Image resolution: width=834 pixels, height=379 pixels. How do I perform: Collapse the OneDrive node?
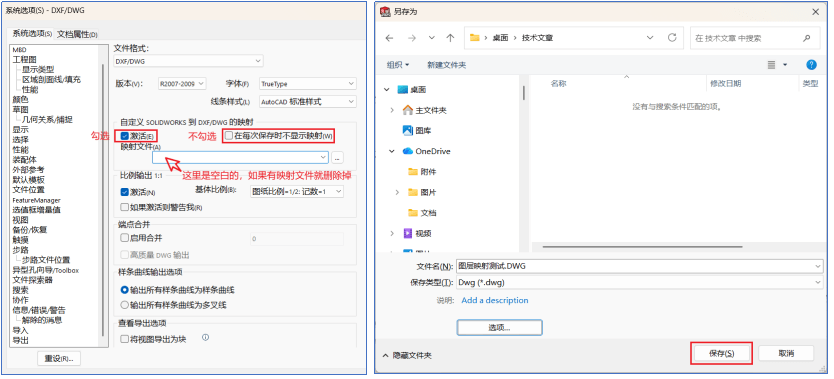pyautogui.click(x=392, y=151)
